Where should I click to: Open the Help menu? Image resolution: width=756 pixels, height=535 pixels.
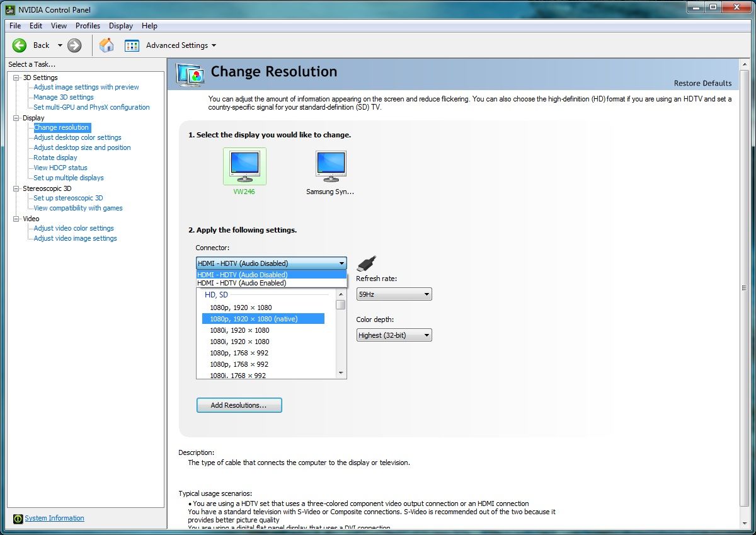(150, 26)
